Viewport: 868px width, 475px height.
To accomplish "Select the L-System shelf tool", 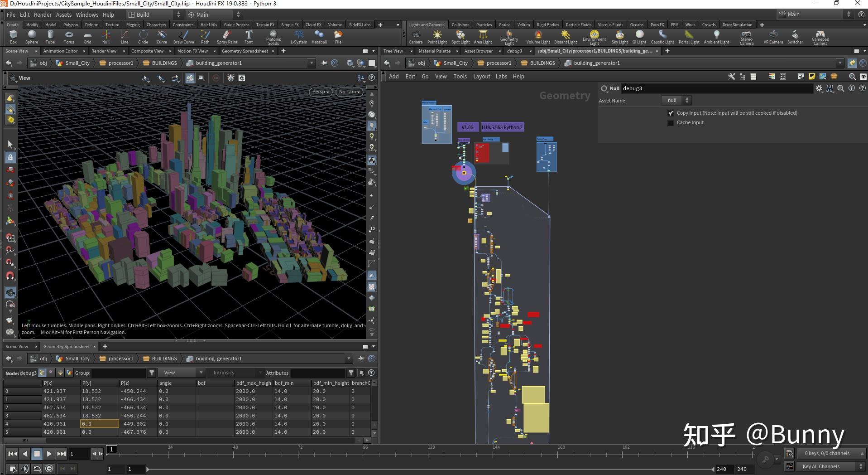I will (x=298, y=36).
